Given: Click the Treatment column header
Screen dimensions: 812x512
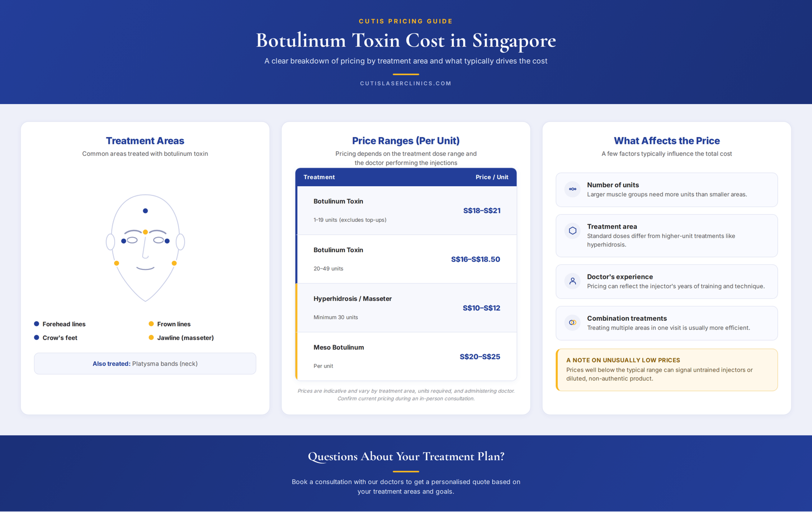Looking at the screenshot, I should click(319, 177).
